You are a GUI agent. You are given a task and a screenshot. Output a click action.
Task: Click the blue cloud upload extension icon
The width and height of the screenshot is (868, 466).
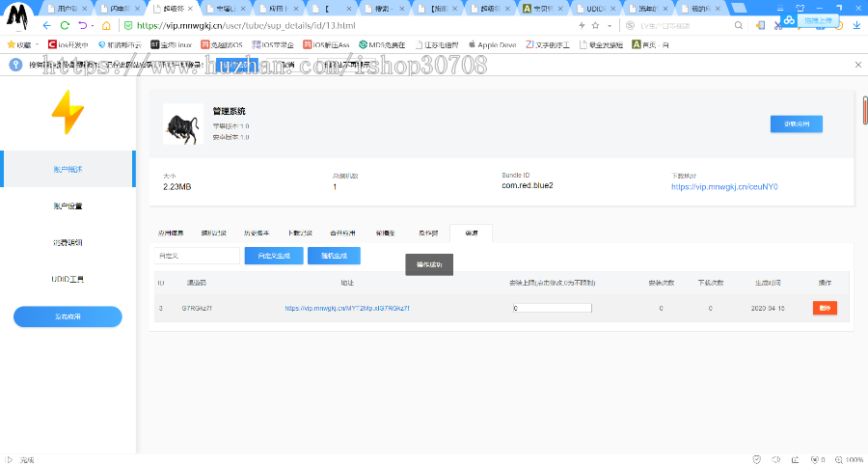tap(789, 20)
